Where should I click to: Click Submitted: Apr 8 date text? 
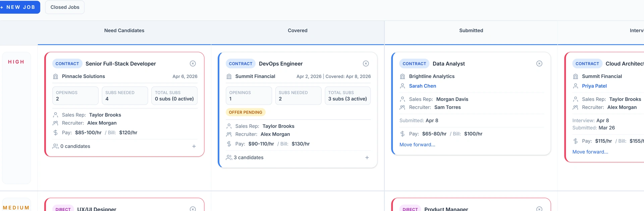(419, 121)
